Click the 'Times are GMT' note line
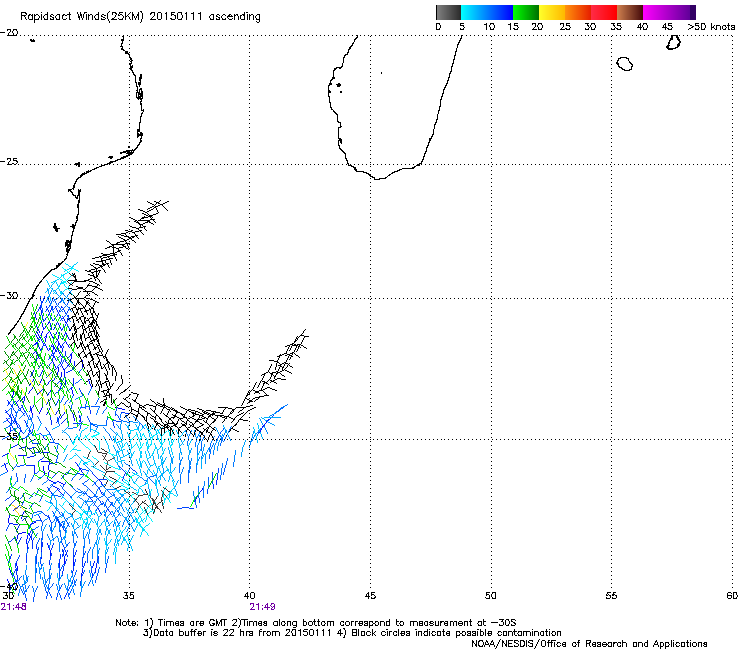This screenshot has height=650, width=740. [316, 623]
